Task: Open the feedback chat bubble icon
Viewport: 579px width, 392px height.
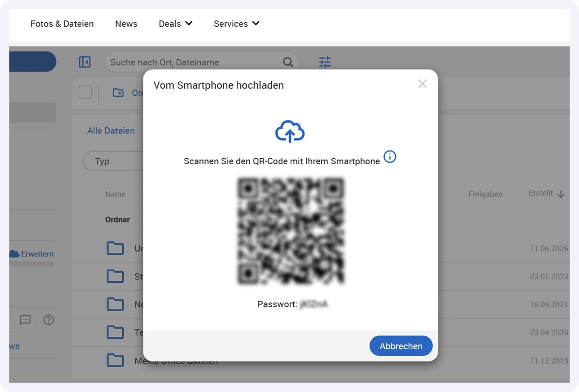Action: [x=25, y=320]
